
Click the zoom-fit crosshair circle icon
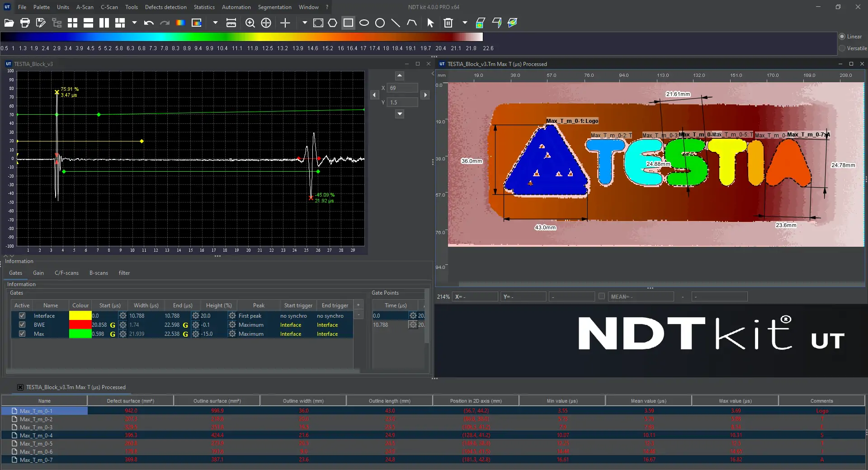coord(266,23)
